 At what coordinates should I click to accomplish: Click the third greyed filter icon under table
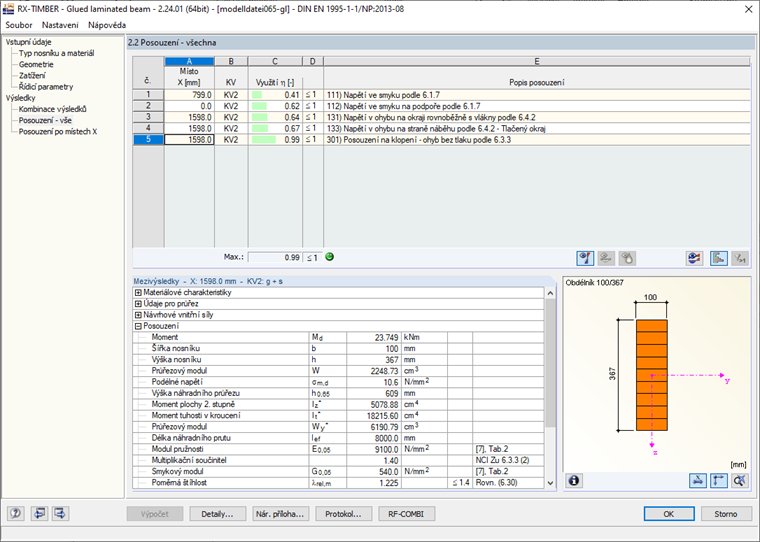coord(627,258)
